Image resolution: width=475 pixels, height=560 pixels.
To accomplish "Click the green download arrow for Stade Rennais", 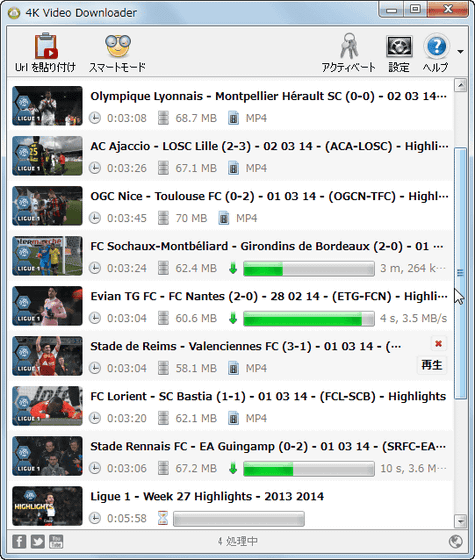I will click(233, 468).
